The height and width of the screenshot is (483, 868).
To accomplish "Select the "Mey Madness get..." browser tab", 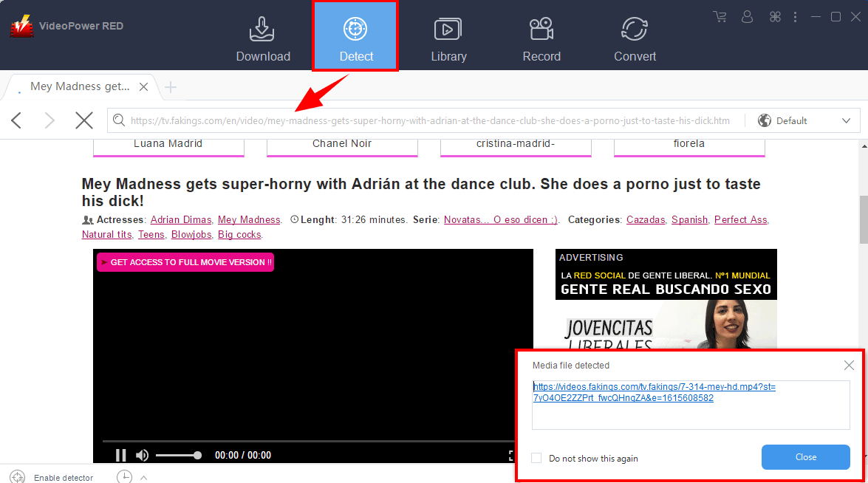I will [x=80, y=86].
